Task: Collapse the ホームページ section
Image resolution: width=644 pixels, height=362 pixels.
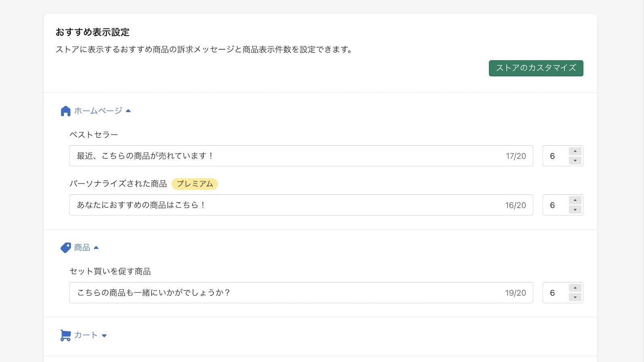Action: 128,110
